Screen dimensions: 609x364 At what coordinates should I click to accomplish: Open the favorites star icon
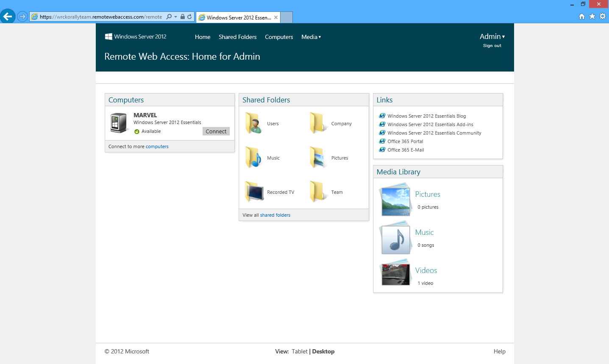tap(592, 17)
